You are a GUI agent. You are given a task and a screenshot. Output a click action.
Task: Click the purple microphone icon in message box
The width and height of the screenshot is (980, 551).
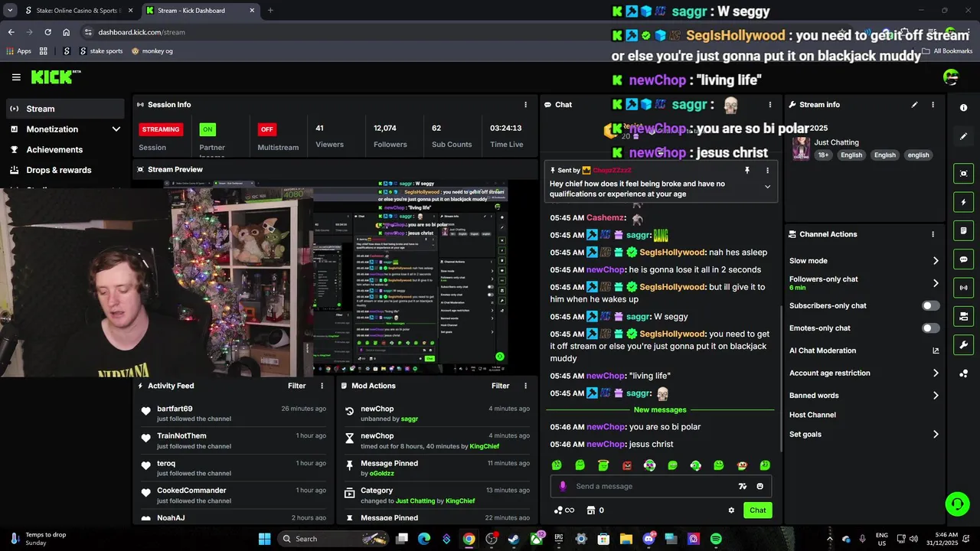(563, 486)
